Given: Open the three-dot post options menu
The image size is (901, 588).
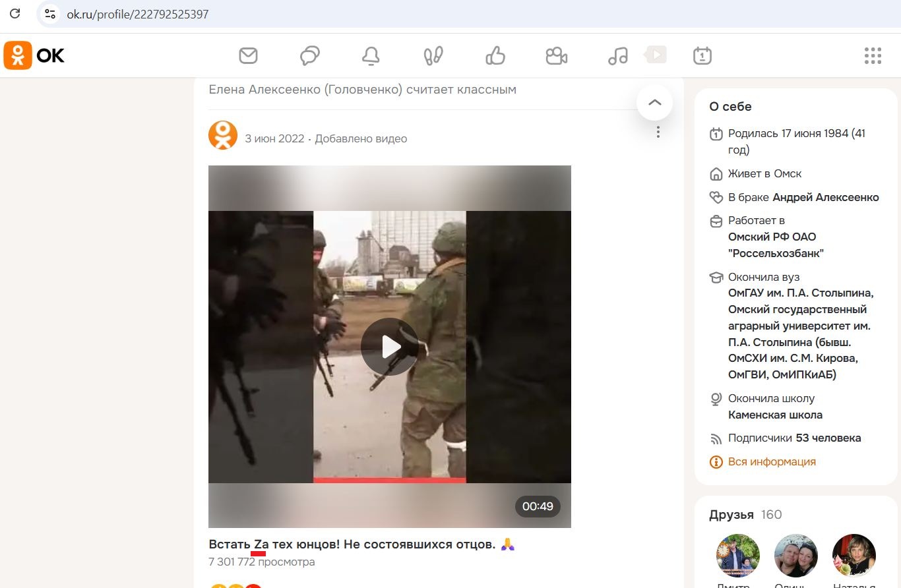Looking at the screenshot, I should (658, 132).
